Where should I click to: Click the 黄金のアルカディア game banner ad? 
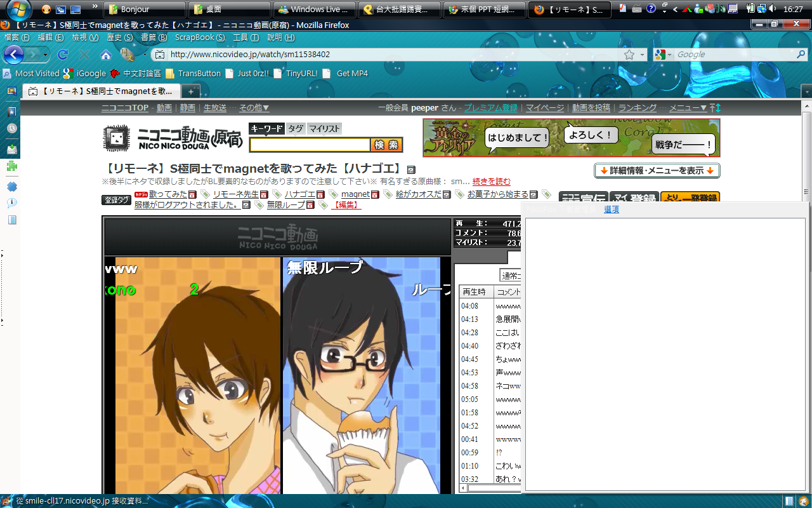pyautogui.click(x=572, y=138)
